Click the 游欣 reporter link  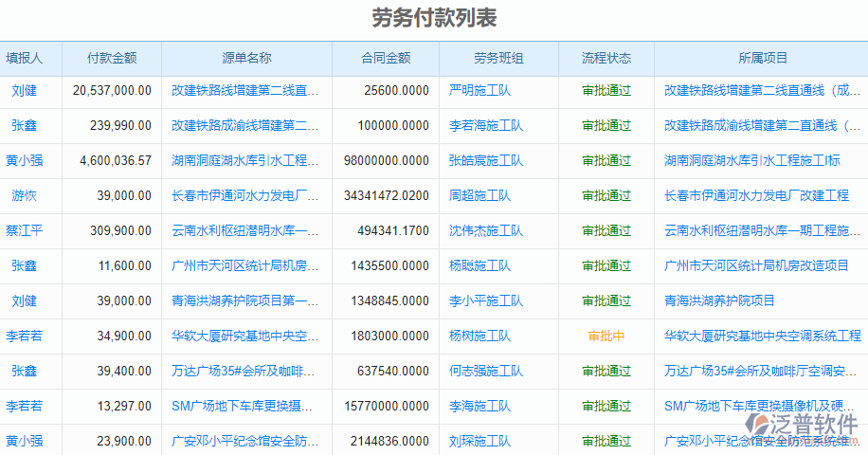pyautogui.click(x=25, y=196)
